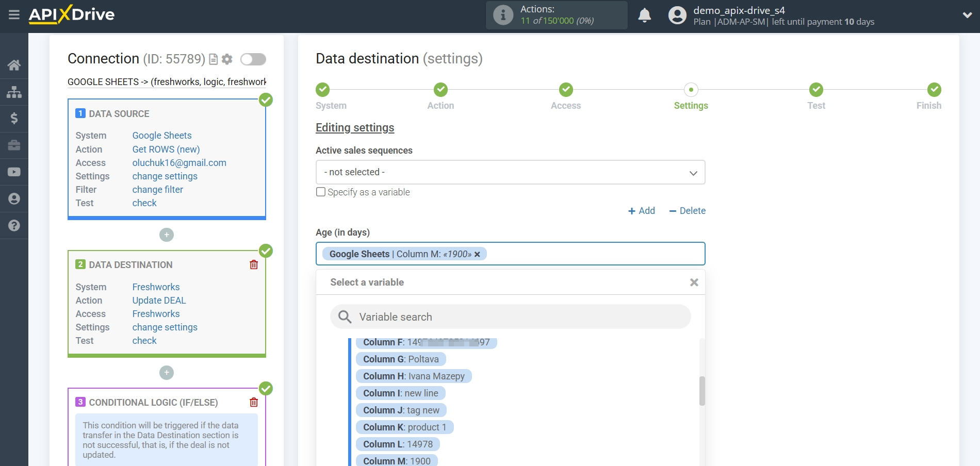Screen dimensions: 980x466
Task: Open the notifications bell
Action: 644,15
